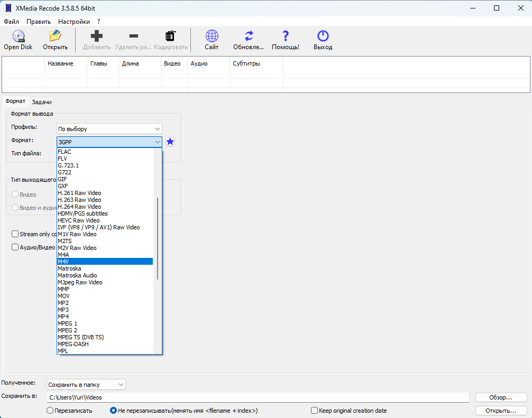
Task: Click the format list scrollbar thumb
Action: click(158, 239)
